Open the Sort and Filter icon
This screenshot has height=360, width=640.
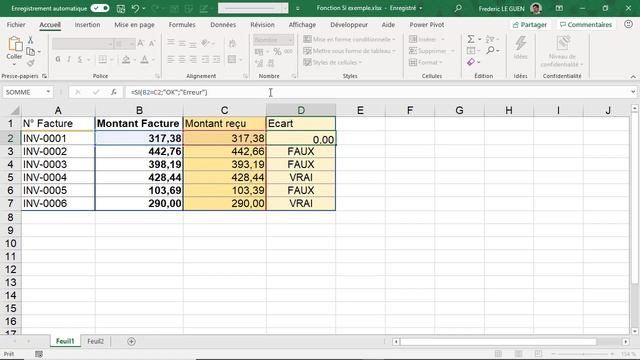click(490, 39)
